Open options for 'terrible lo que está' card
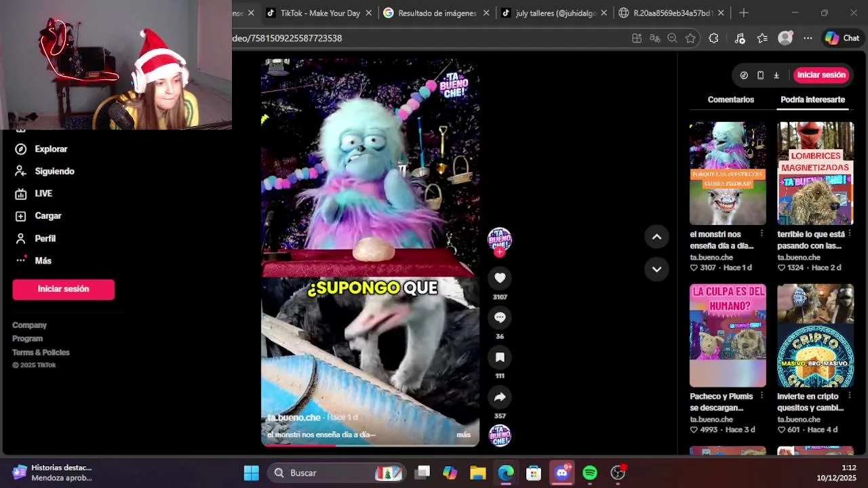This screenshot has width=868, height=488. [849, 234]
